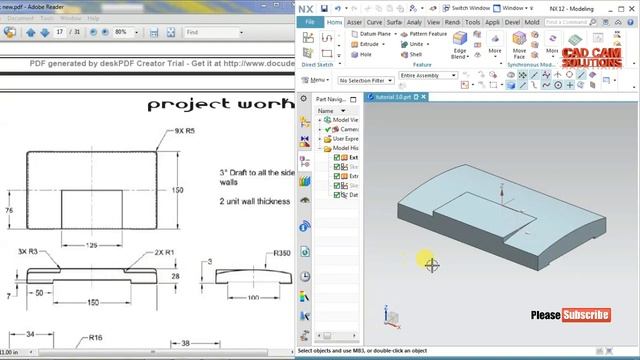Click the Hole feature command
This screenshot has height=360, width=640.
(361, 54)
